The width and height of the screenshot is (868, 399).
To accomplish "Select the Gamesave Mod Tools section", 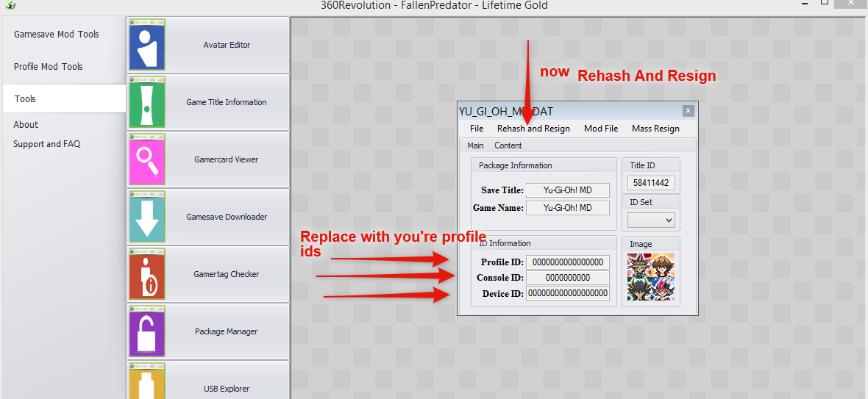I will click(x=57, y=35).
